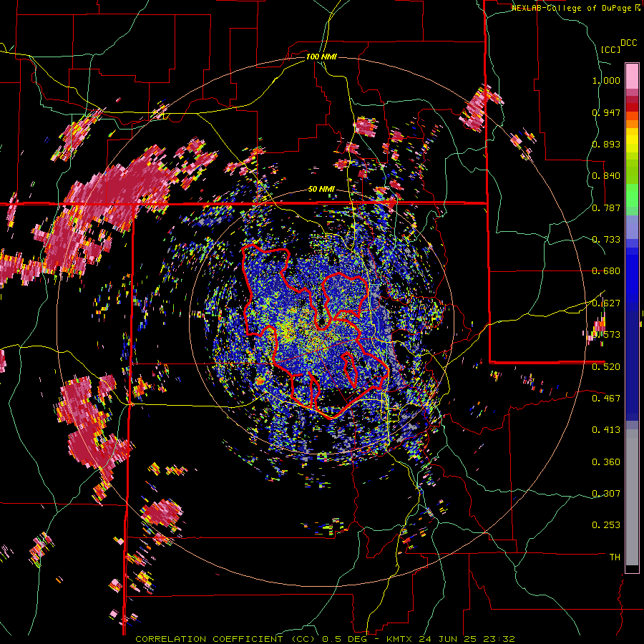This screenshot has height=644, width=644.
Task: Click the 0.680 scale value
Action: 606,271
